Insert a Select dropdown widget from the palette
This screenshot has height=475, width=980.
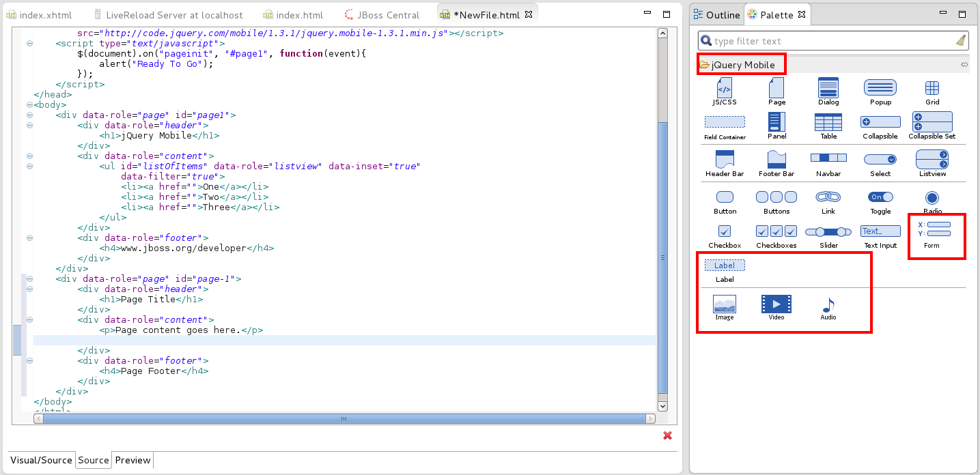coord(880,160)
